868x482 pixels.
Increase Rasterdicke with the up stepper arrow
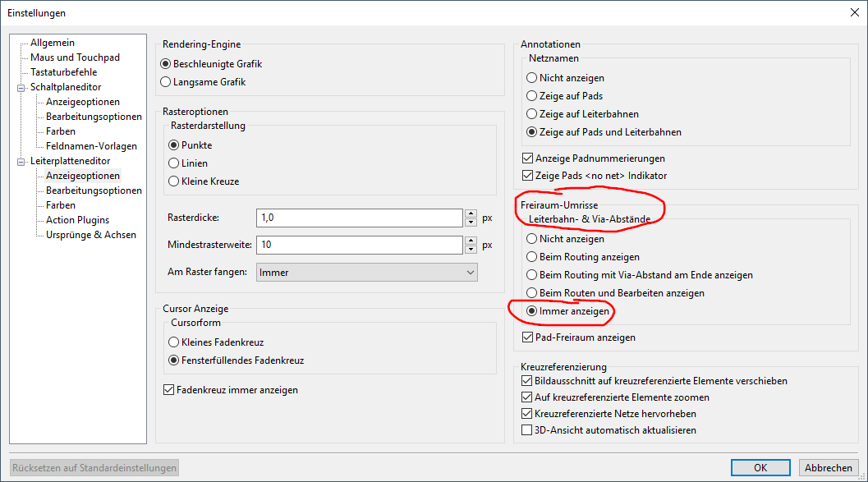point(471,213)
